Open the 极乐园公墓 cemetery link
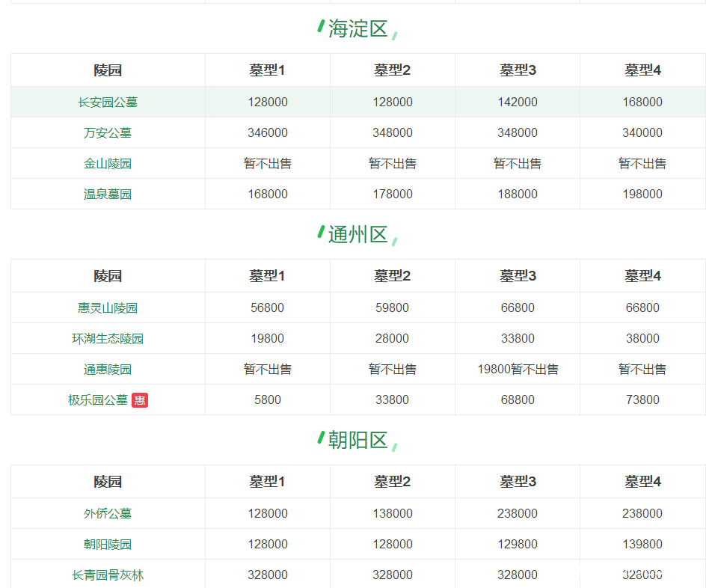 click(x=98, y=399)
